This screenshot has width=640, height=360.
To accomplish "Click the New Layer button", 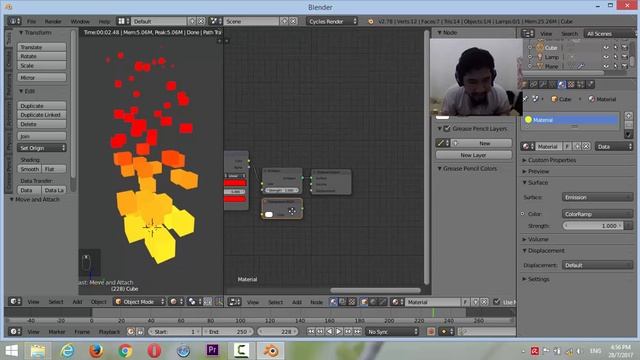I will point(473,155).
